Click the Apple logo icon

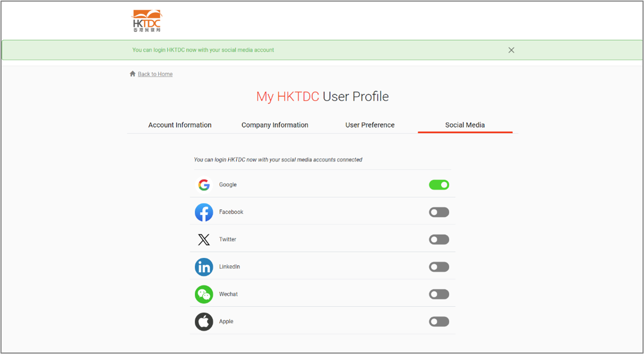coord(204,322)
